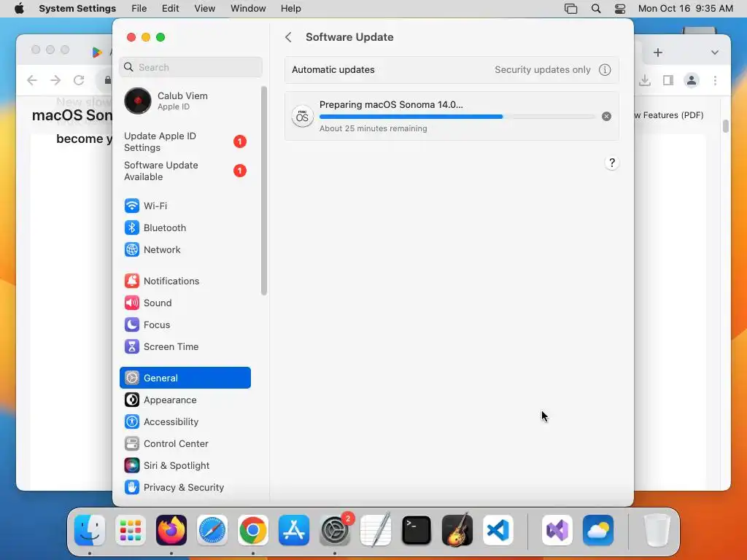
Task: Open the Help menu
Action: pos(290,9)
